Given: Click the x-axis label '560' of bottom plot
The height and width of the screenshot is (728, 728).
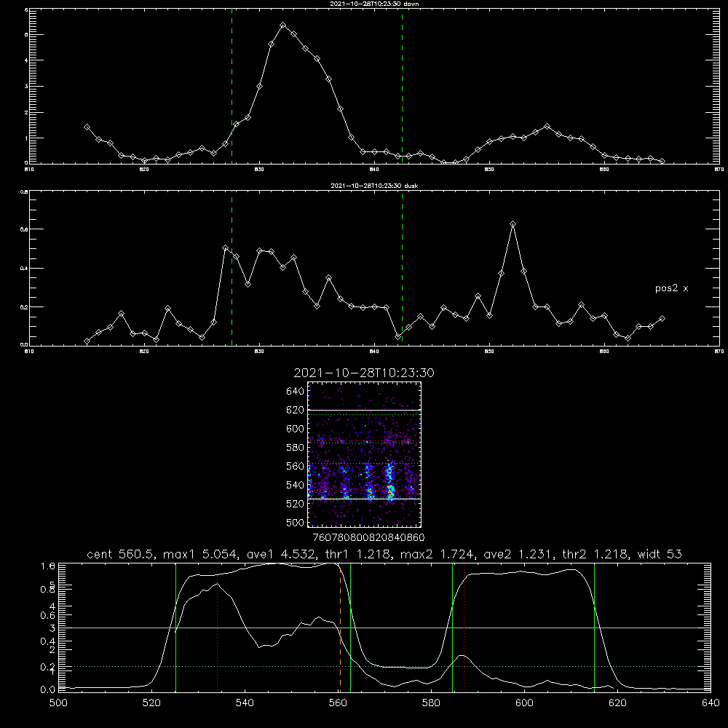Looking at the screenshot, I should tap(338, 703).
